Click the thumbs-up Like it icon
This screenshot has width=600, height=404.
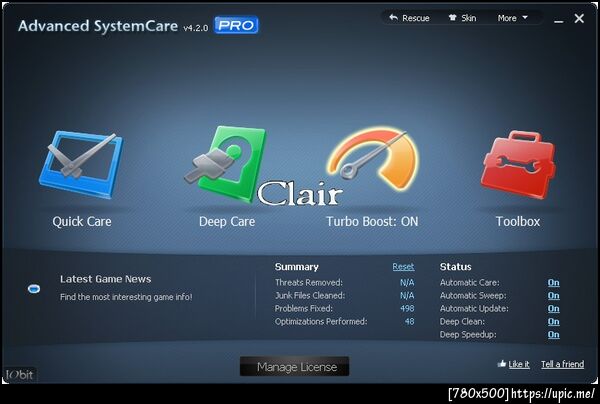coord(502,364)
